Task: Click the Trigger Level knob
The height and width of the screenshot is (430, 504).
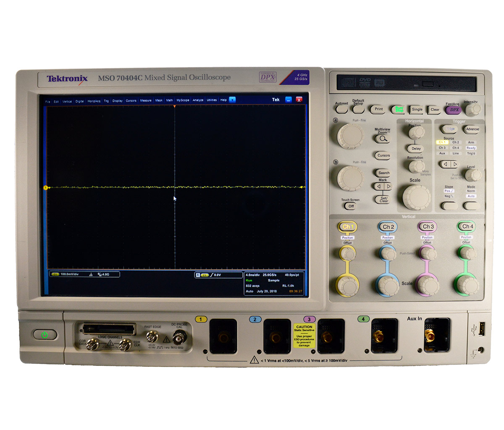Action: 472,175
